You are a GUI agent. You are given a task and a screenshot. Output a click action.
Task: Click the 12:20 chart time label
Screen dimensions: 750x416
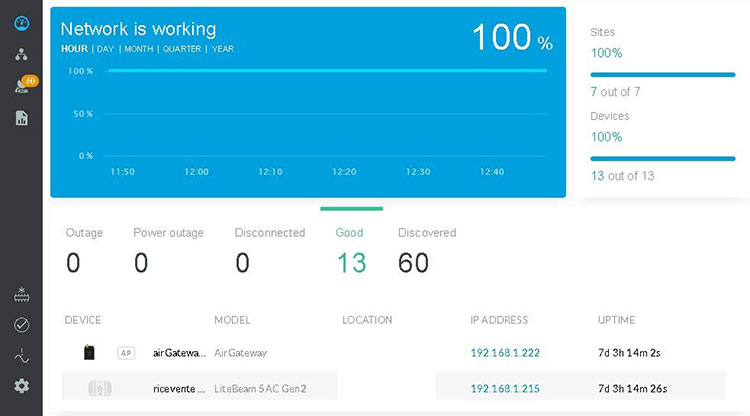point(344,172)
